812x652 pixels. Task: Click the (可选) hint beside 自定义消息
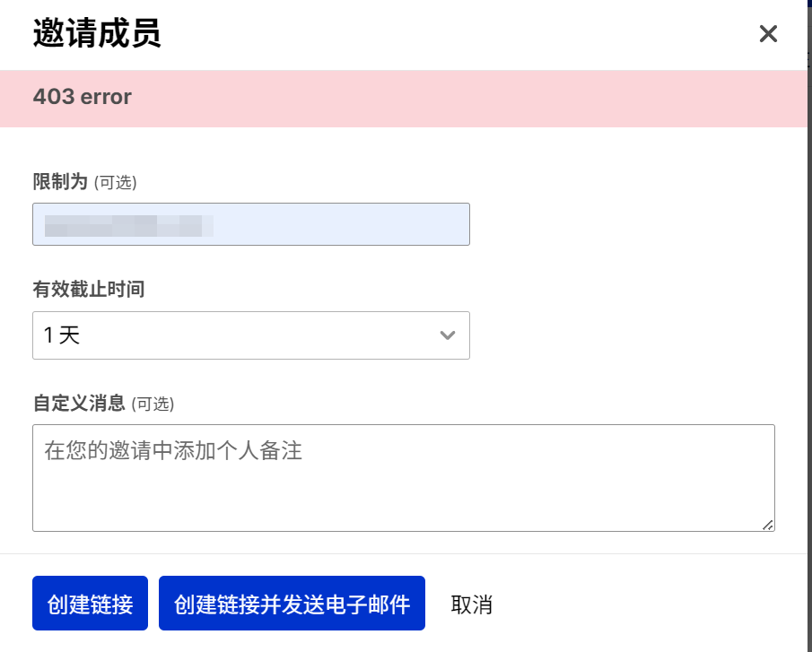(153, 404)
